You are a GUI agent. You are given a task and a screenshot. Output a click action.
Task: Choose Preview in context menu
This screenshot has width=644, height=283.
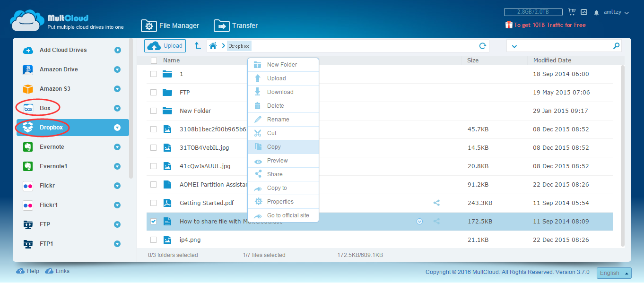point(283,161)
